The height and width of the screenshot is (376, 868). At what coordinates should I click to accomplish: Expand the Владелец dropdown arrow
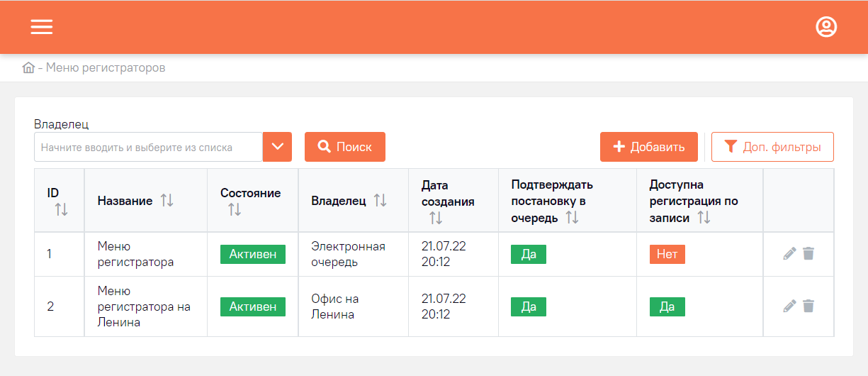coord(277,147)
